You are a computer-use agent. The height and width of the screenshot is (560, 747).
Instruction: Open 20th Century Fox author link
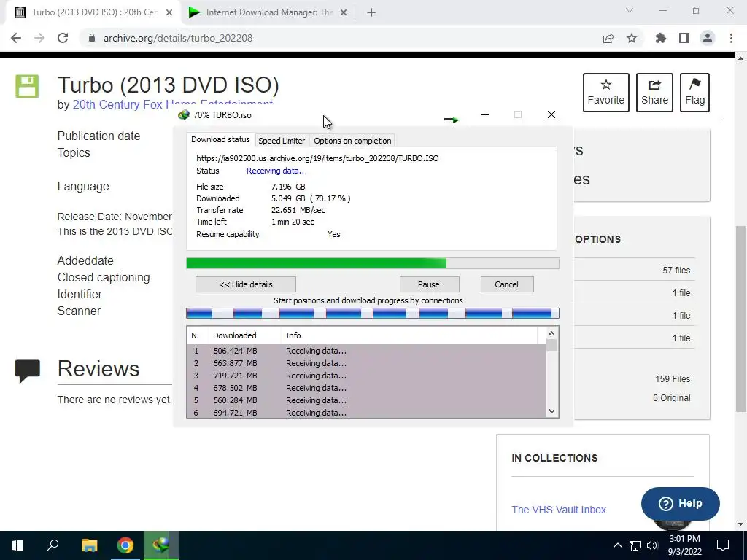[x=172, y=104]
